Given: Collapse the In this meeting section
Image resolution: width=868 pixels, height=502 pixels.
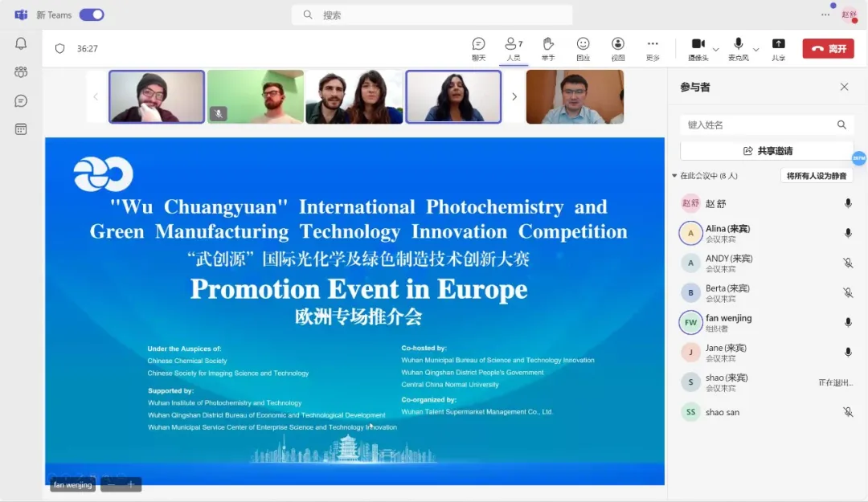Looking at the screenshot, I should [x=674, y=176].
